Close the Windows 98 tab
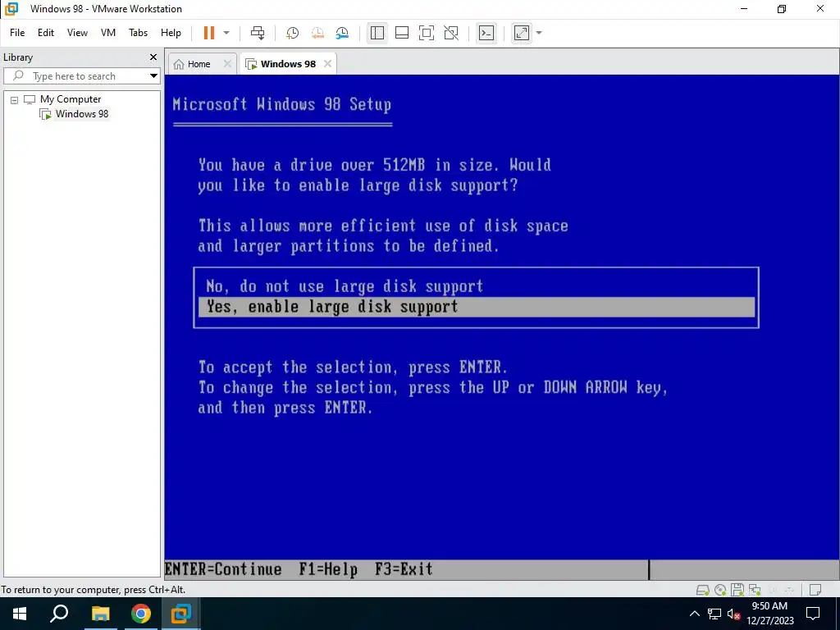 tap(327, 64)
